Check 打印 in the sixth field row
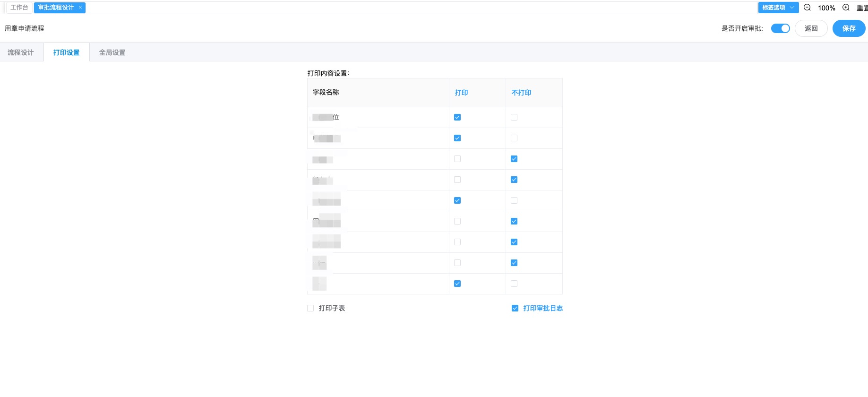 (x=457, y=221)
